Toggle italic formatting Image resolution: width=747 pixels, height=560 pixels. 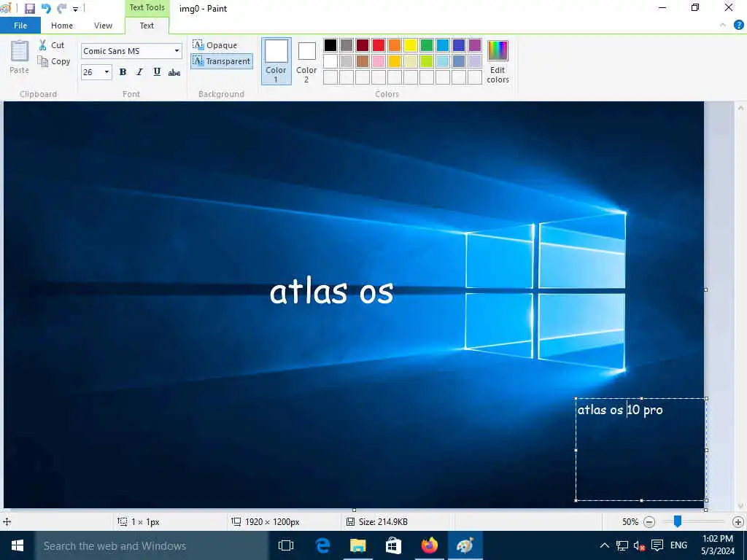click(139, 72)
